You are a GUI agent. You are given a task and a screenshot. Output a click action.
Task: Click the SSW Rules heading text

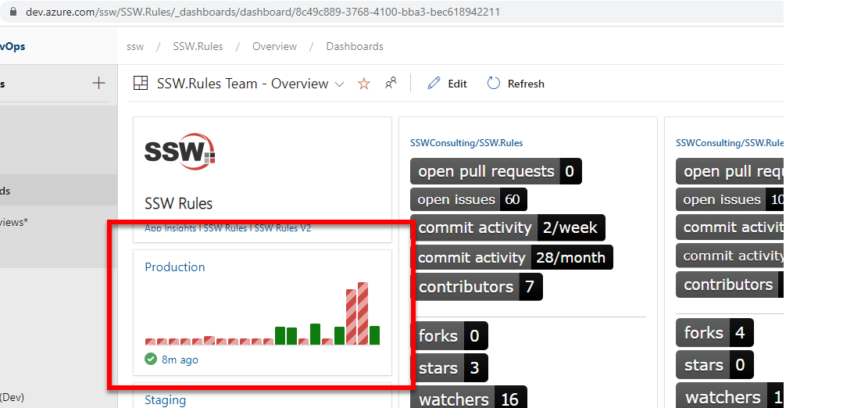pos(178,203)
